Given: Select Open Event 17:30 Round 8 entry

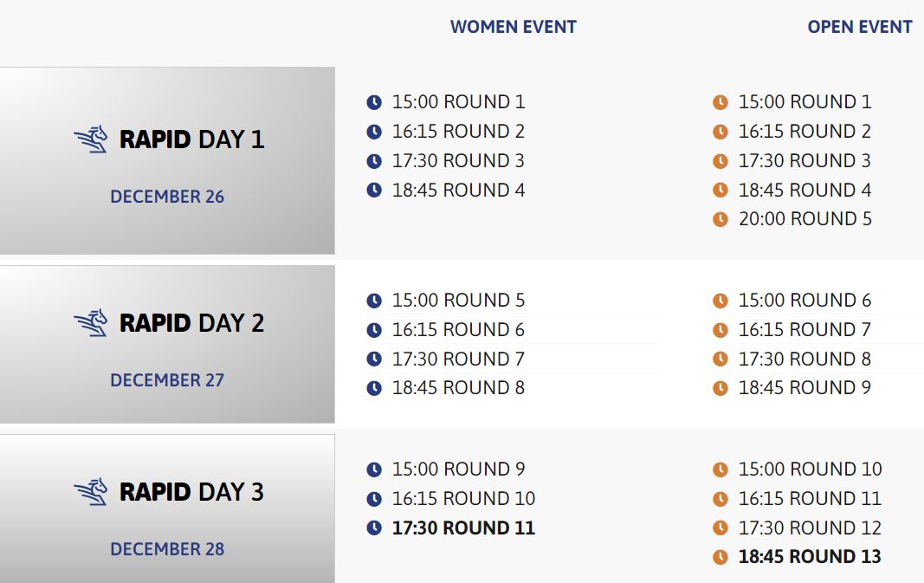Looking at the screenshot, I should point(805,359).
